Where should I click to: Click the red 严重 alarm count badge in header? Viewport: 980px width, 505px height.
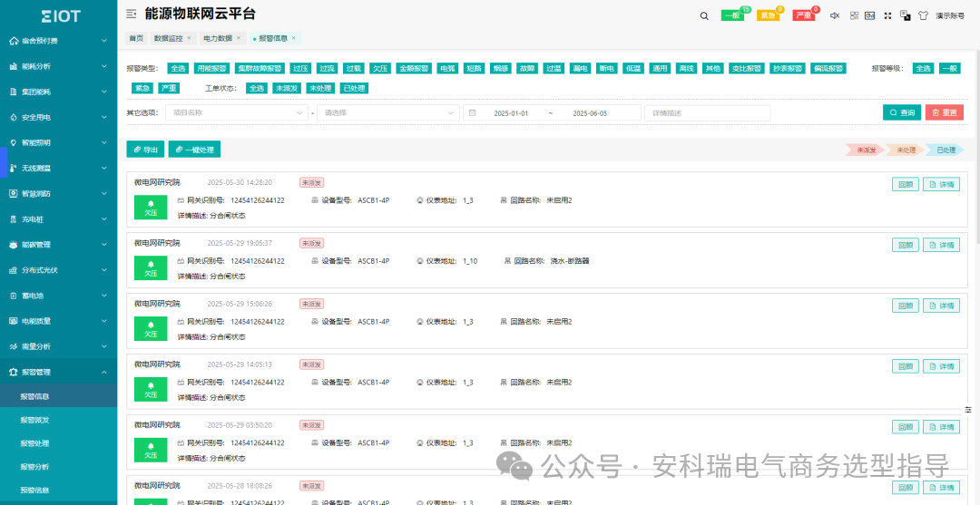(x=804, y=15)
